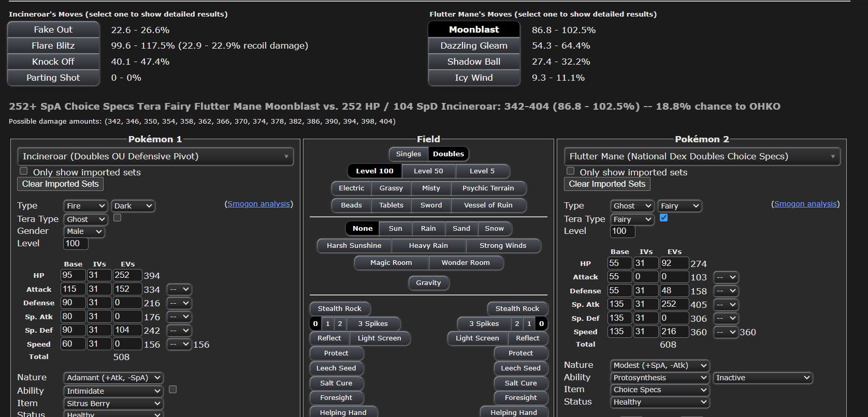Open Adamant nature dropdown for Incineroar
This screenshot has height=417, width=868.
tap(113, 378)
